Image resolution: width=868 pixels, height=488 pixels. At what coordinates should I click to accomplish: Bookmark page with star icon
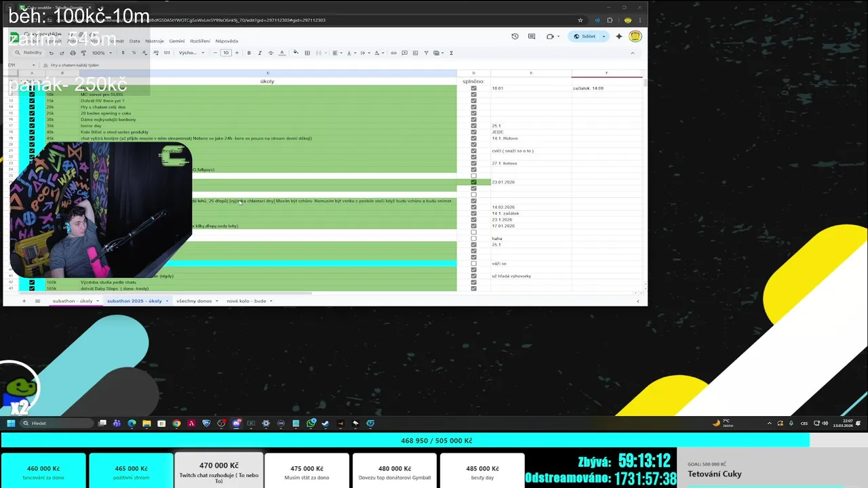[580, 20]
